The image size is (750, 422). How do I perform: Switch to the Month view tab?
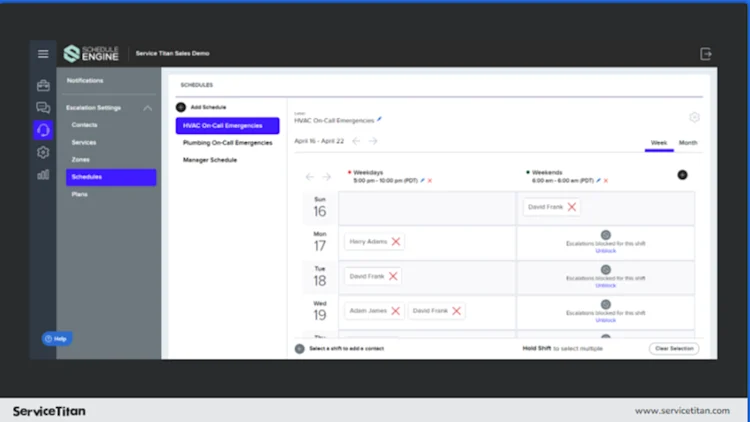[x=688, y=143]
